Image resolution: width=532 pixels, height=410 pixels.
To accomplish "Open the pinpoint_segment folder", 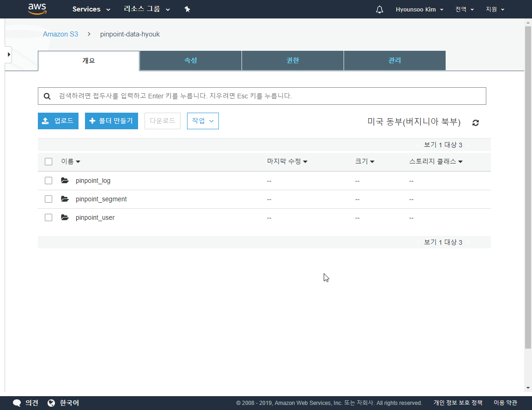I will point(101,199).
